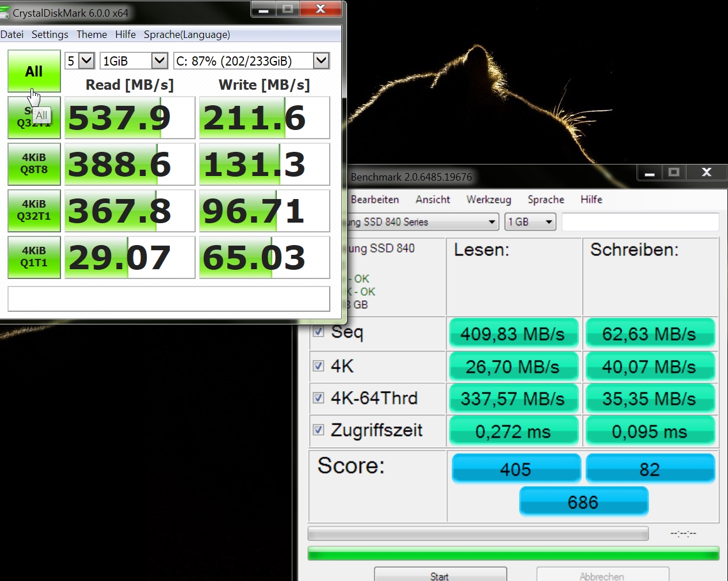
Task: Start the 4KiB Q1T1 test
Action: [x=34, y=257]
